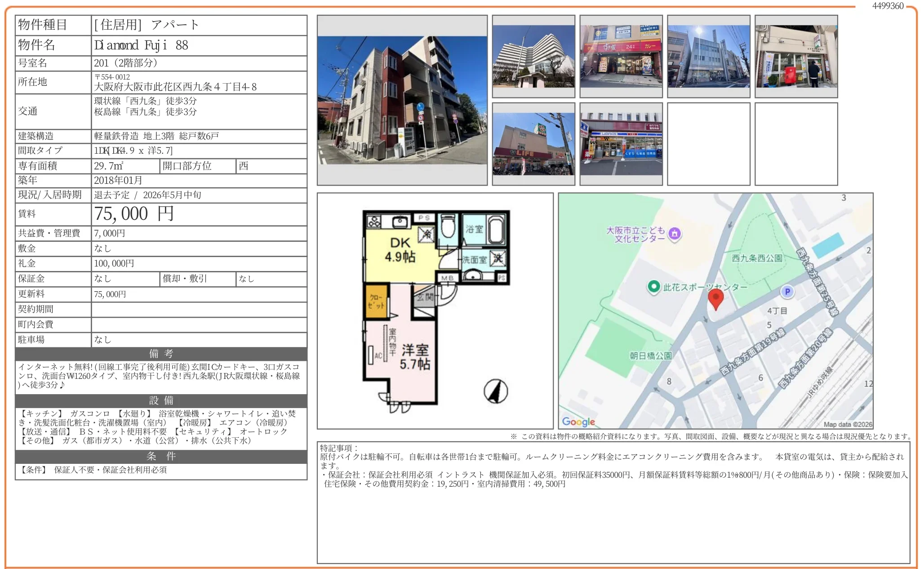Open the white hospital building photo

click(533, 56)
